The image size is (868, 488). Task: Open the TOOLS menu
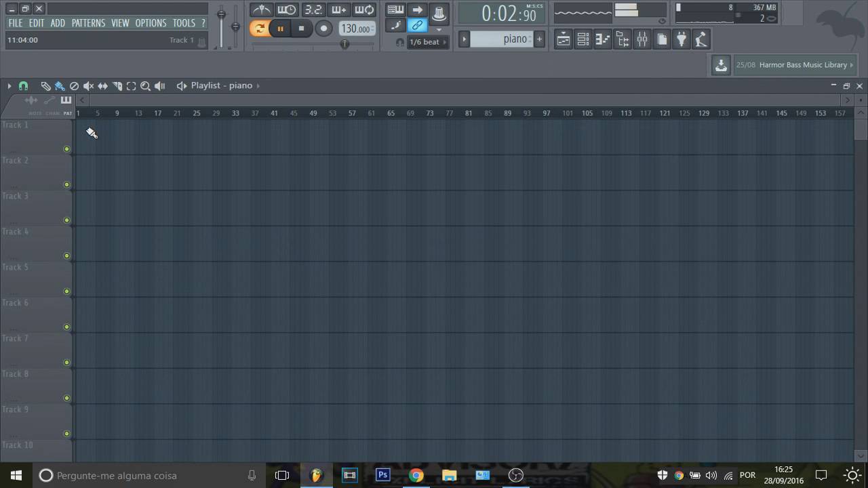pyautogui.click(x=184, y=23)
